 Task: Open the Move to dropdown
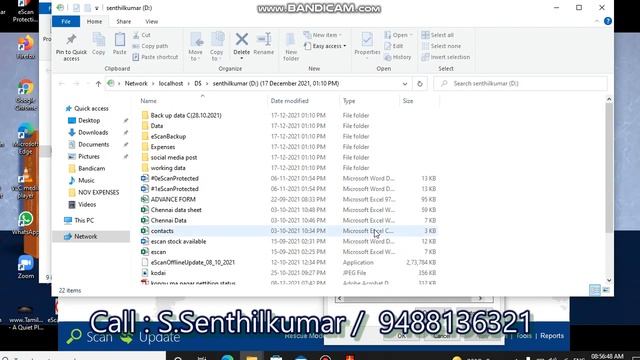(x=196, y=47)
